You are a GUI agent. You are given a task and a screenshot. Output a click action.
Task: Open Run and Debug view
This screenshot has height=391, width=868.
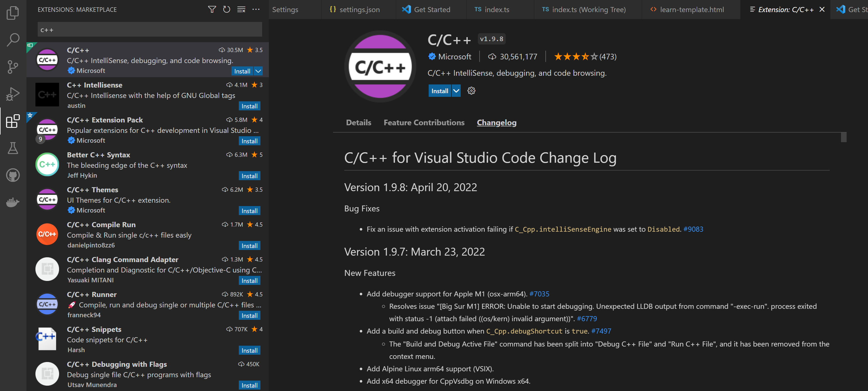pyautogui.click(x=13, y=94)
